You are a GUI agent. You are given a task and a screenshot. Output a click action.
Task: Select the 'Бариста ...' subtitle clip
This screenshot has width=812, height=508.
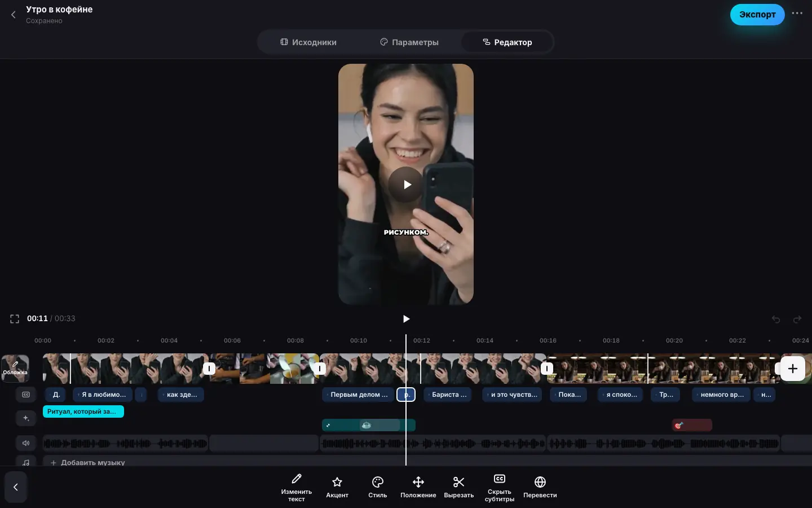[448, 395]
